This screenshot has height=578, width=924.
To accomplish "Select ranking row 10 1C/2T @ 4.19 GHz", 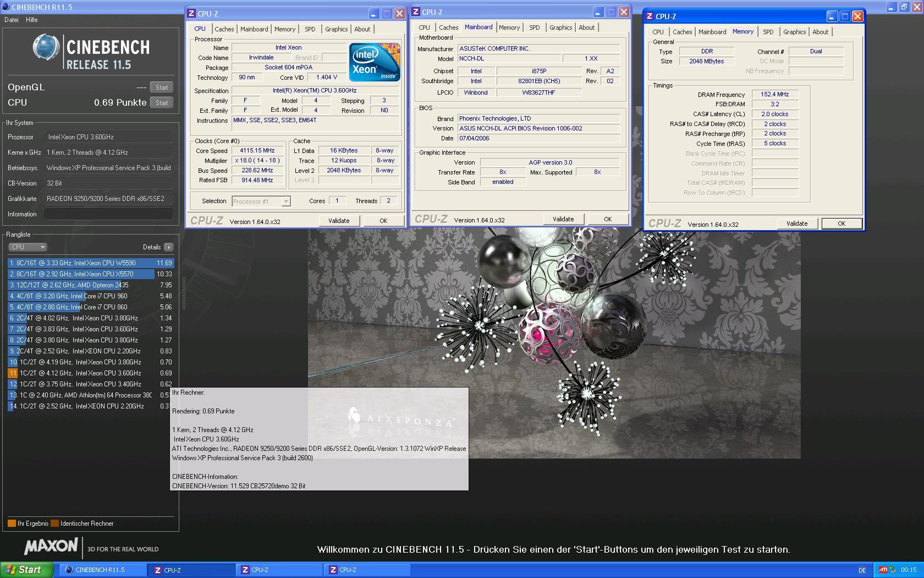I will [x=91, y=362].
